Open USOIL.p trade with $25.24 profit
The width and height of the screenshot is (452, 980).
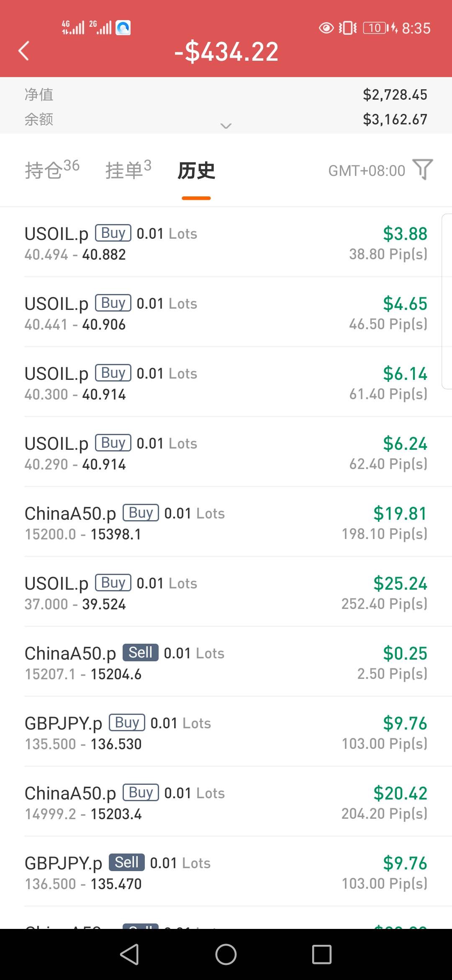point(226,593)
